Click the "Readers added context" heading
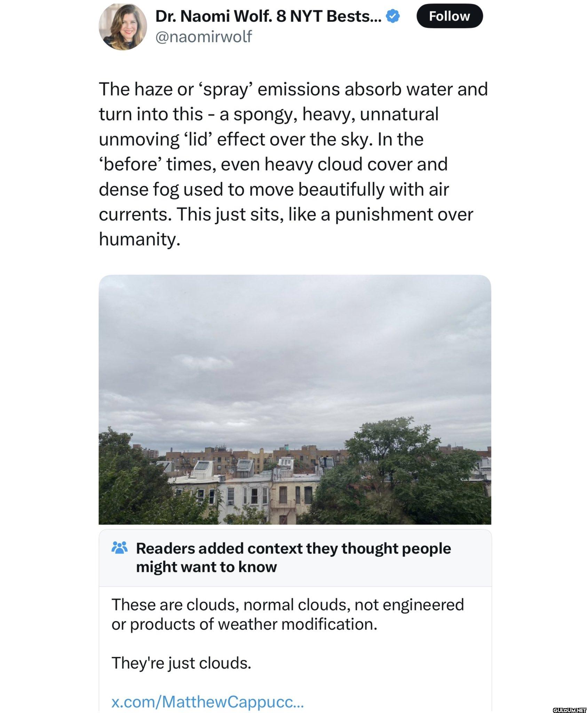This screenshot has width=588, height=713. click(x=293, y=548)
